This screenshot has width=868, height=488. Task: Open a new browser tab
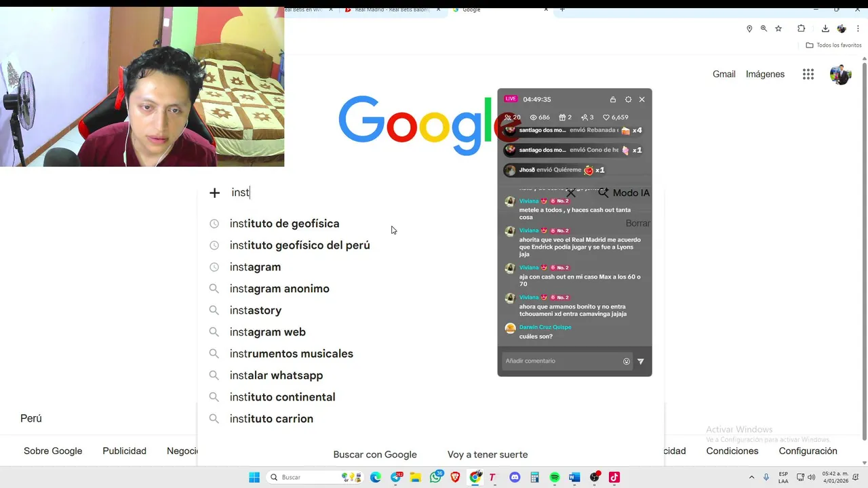pos(561,9)
